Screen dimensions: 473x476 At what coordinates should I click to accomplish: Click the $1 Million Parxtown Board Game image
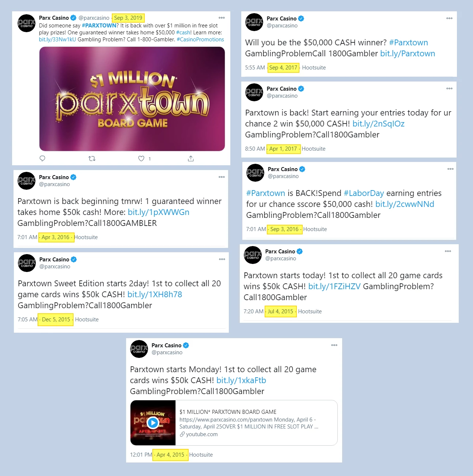(x=132, y=99)
